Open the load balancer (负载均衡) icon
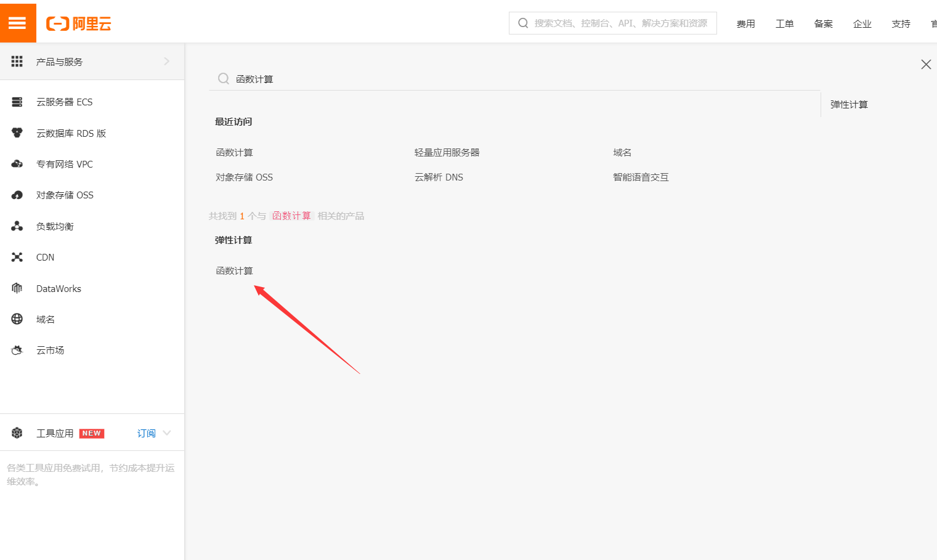This screenshot has width=937, height=560. click(x=17, y=226)
